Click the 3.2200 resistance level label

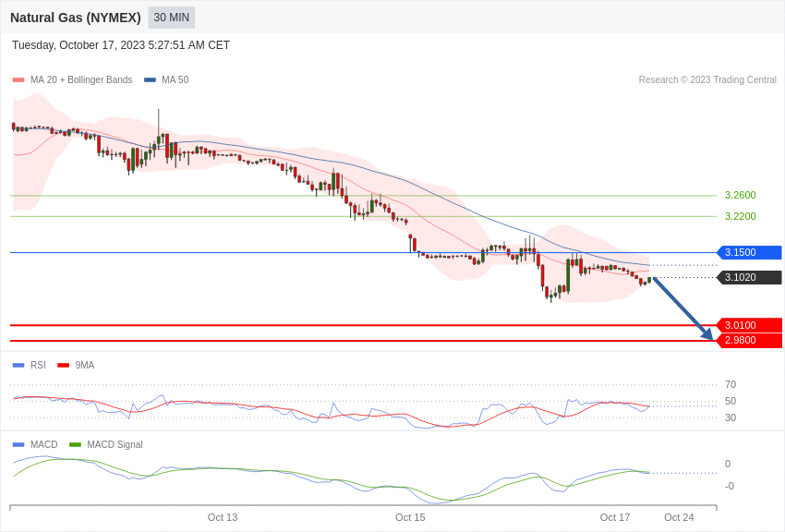pos(740,216)
